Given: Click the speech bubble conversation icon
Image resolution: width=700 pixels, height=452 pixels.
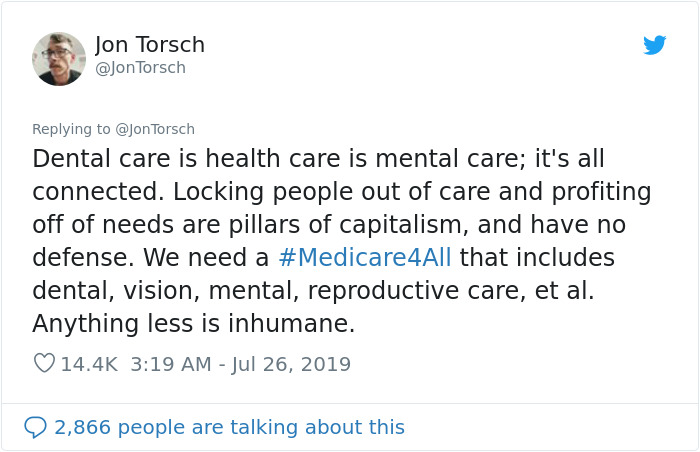Looking at the screenshot, I should [35, 427].
